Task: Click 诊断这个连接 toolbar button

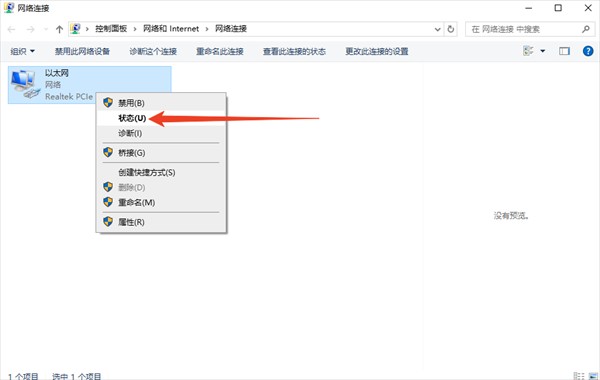Action: pos(153,51)
